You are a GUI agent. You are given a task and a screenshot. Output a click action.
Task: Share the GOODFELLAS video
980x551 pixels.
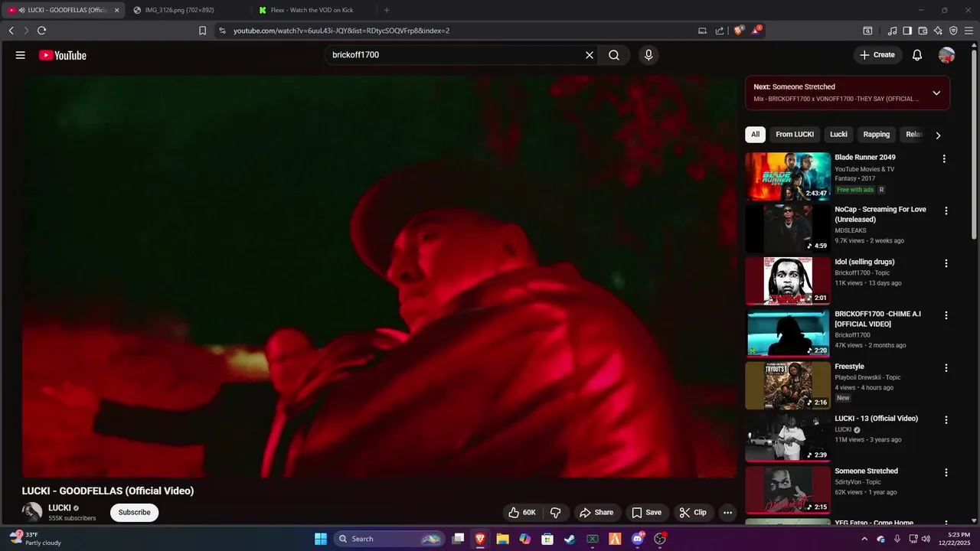(x=596, y=513)
